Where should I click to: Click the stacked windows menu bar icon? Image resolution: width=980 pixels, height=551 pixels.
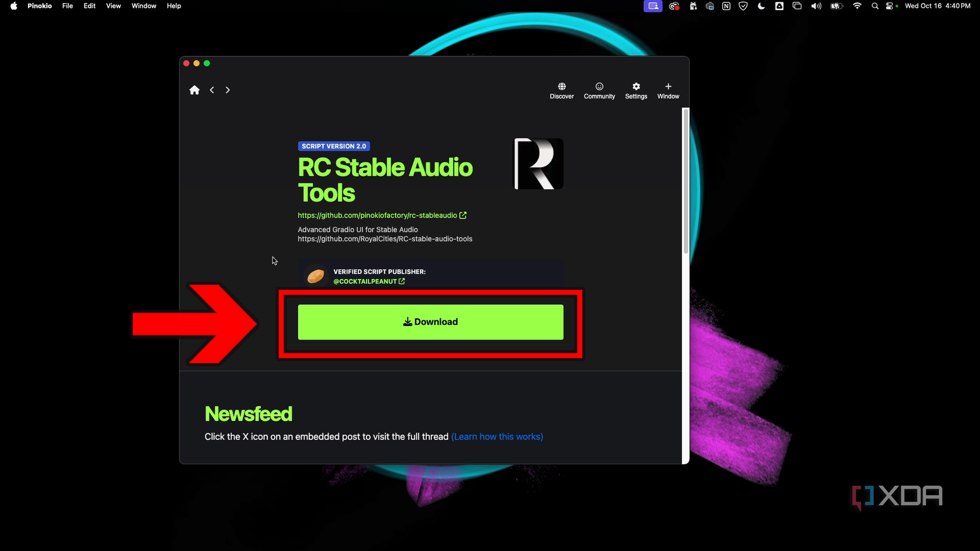797,6
